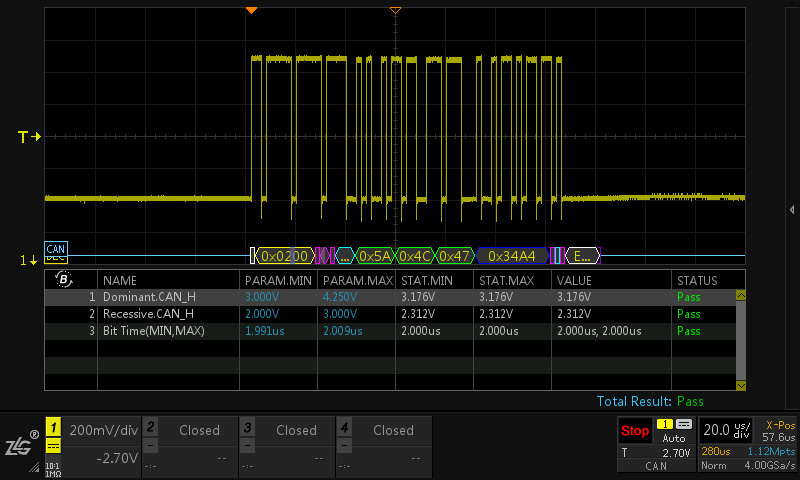The height and width of the screenshot is (480, 800).
Task: Click the CAN decode label icon
Action: [x=56, y=248]
